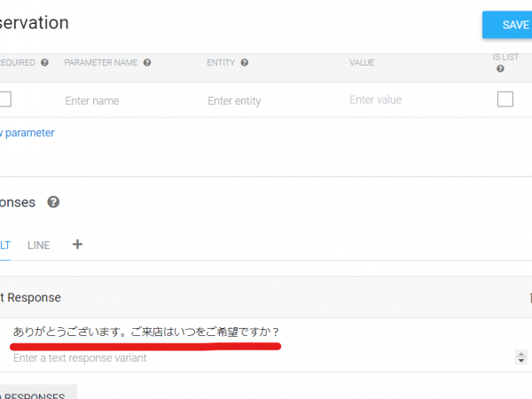Open help icon next to ENTITY header

(245, 62)
